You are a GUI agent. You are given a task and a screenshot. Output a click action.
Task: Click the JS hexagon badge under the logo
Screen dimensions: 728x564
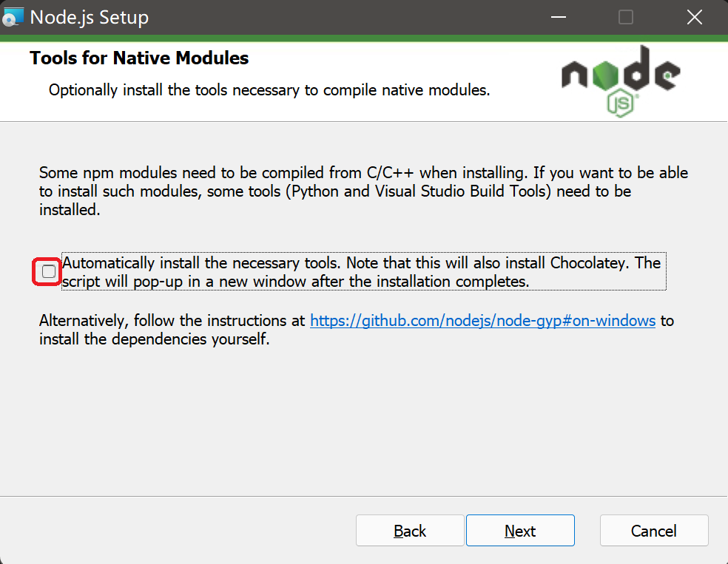tap(622, 104)
